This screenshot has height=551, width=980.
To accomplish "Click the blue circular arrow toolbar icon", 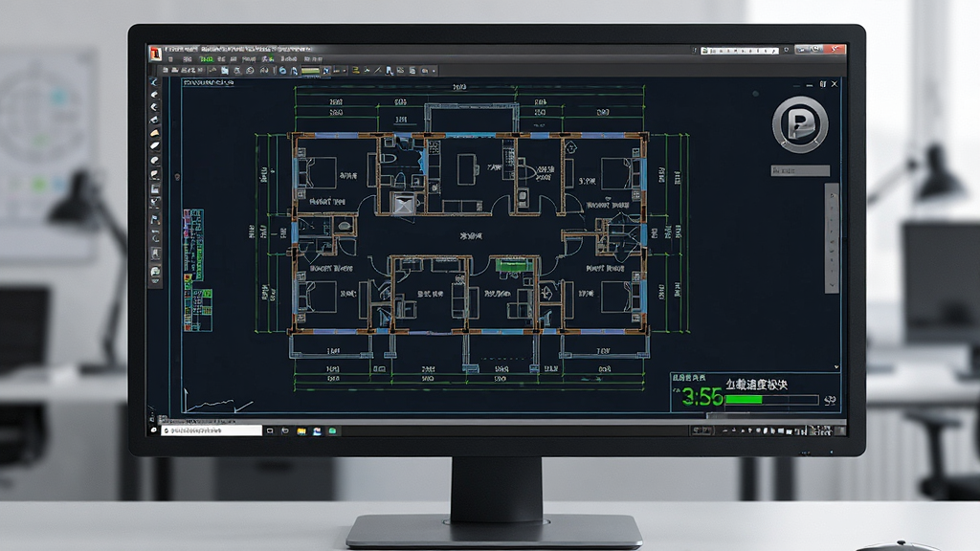I will (x=282, y=71).
